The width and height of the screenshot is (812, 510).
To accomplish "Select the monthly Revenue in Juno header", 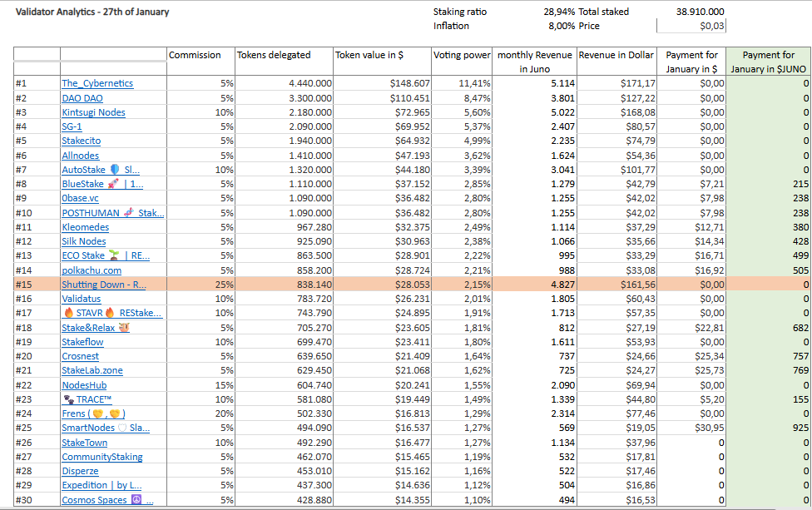I will 534,62.
